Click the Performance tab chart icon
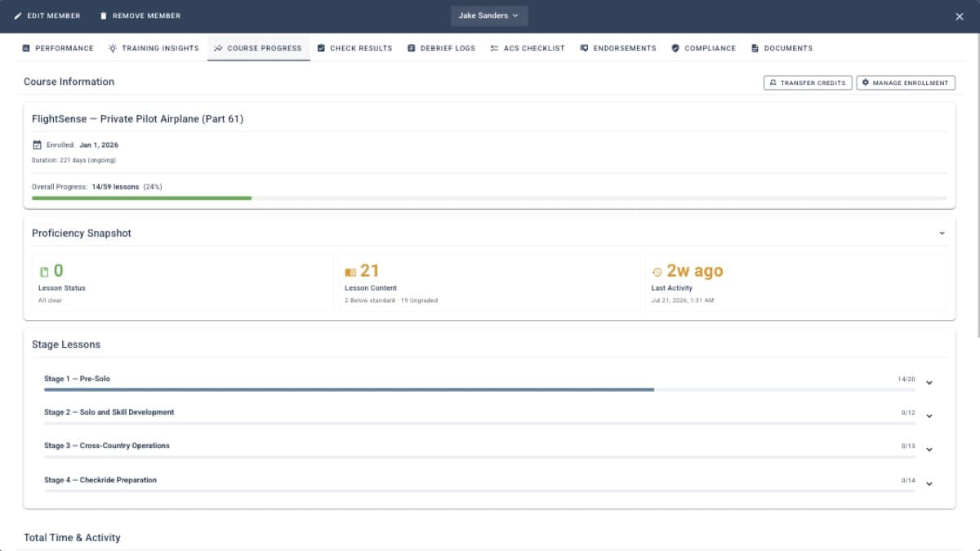Viewport: 980px width, 551px height. point(26,48)
